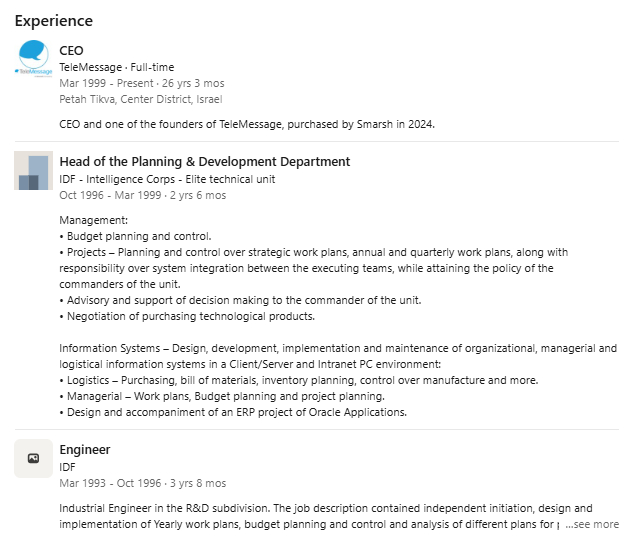Click the Experience section heading
This screenshot has height=539, width=631.
[x=53, y=21]
